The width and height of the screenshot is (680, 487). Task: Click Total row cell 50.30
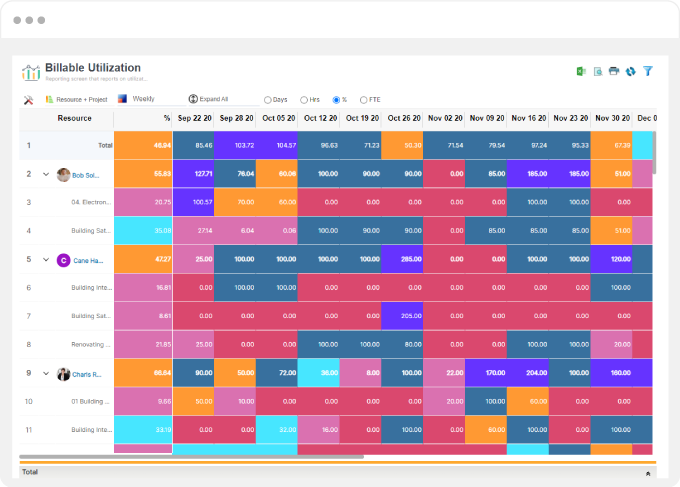click(x=402, y=145)
